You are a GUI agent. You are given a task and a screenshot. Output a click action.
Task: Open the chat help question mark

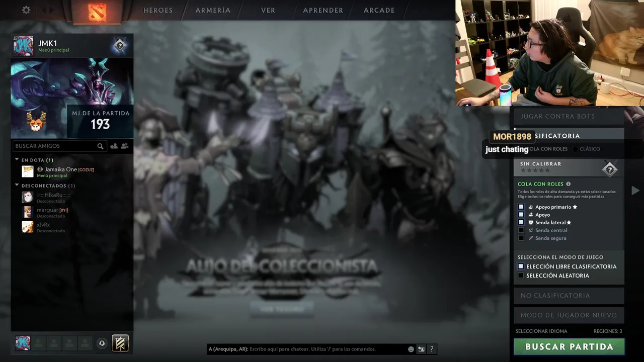click(x=432, y=349)
